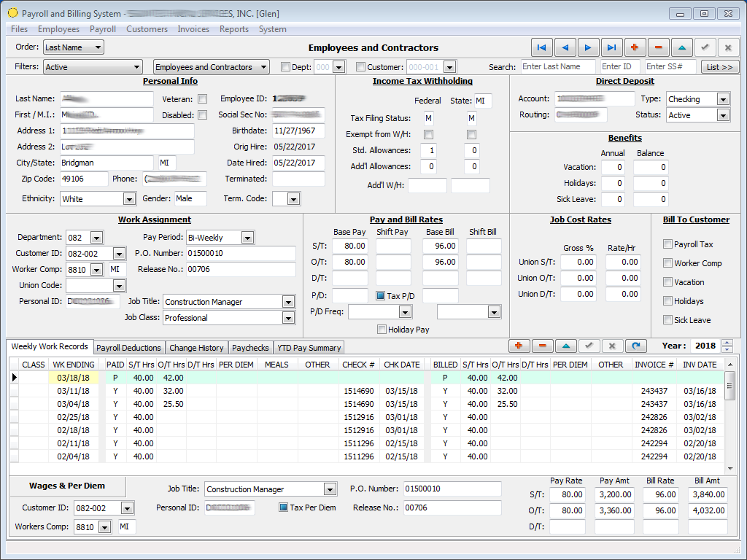Screen dimensions: 747x560
Task: Enable Customer filter checkbox
Action: (x=360, y=67)
